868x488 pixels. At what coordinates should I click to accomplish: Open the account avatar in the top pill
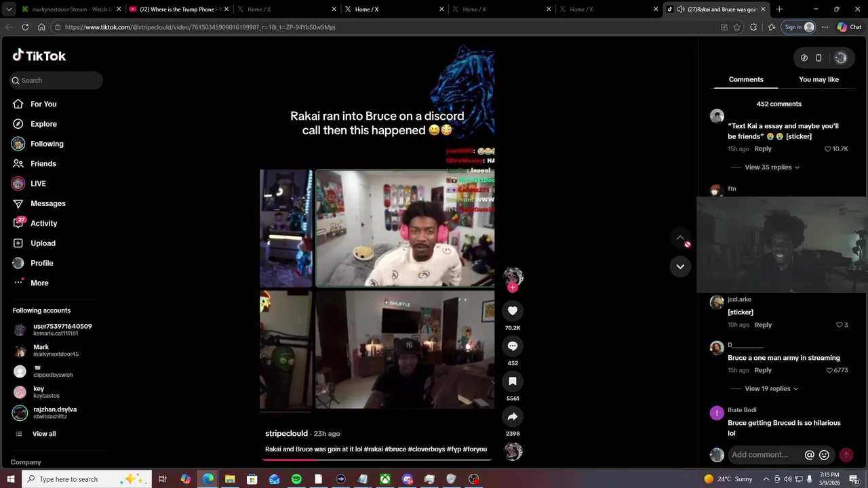click(x=840, y=58)
